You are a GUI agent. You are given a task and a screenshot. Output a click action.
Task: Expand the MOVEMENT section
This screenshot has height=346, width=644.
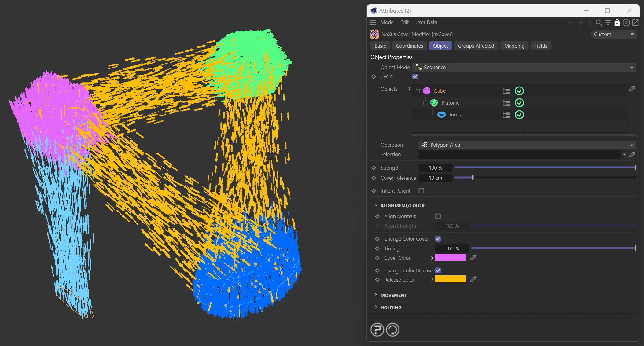(393, 295)
